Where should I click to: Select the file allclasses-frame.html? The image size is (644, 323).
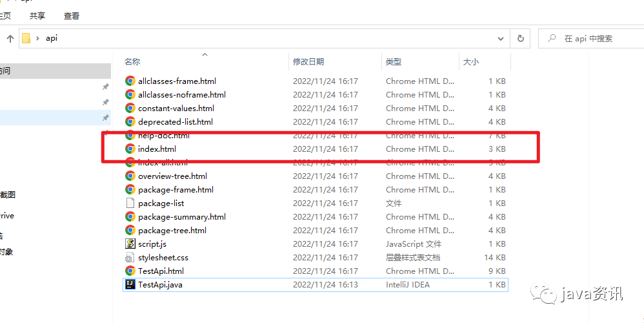(x=177, y=81)
